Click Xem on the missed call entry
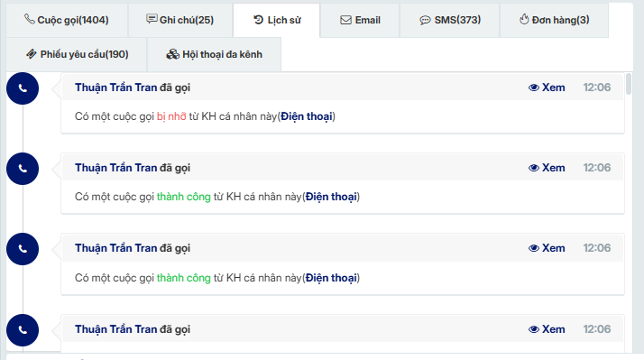 click(547, 88)
